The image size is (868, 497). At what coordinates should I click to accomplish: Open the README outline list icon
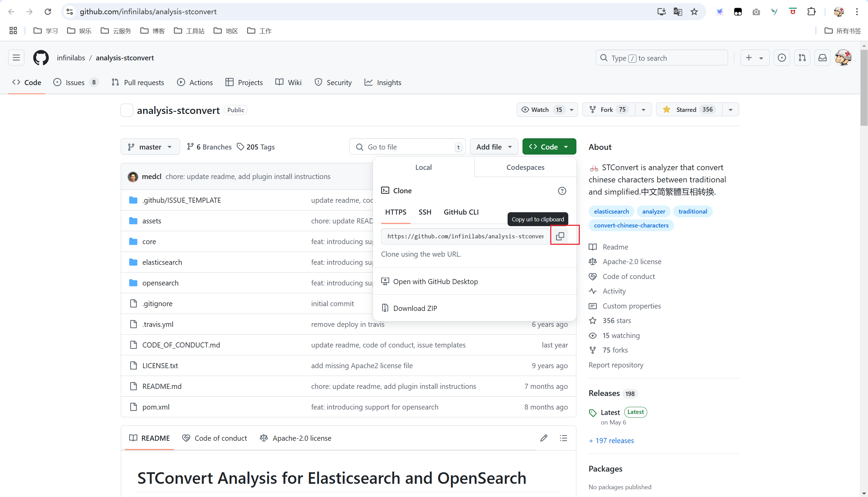tap(563, 438)
